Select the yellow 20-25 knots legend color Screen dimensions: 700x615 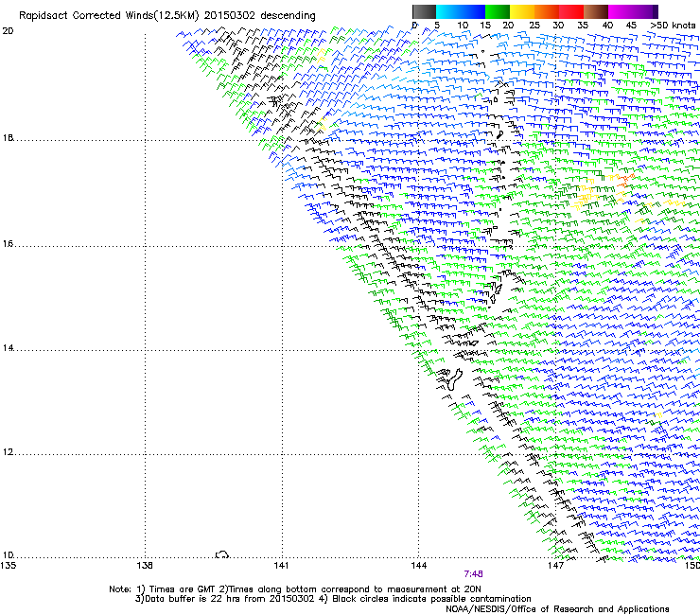pos(522,11)
